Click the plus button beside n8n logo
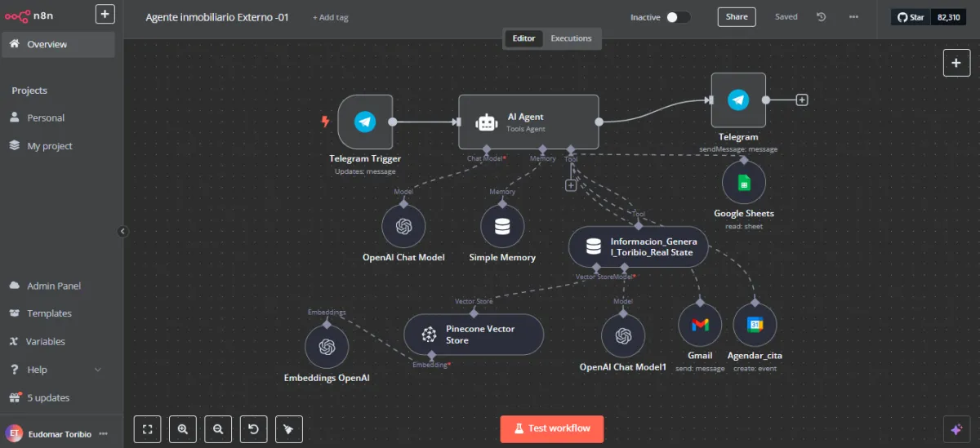Screen dimensions: 980x448 105,14
